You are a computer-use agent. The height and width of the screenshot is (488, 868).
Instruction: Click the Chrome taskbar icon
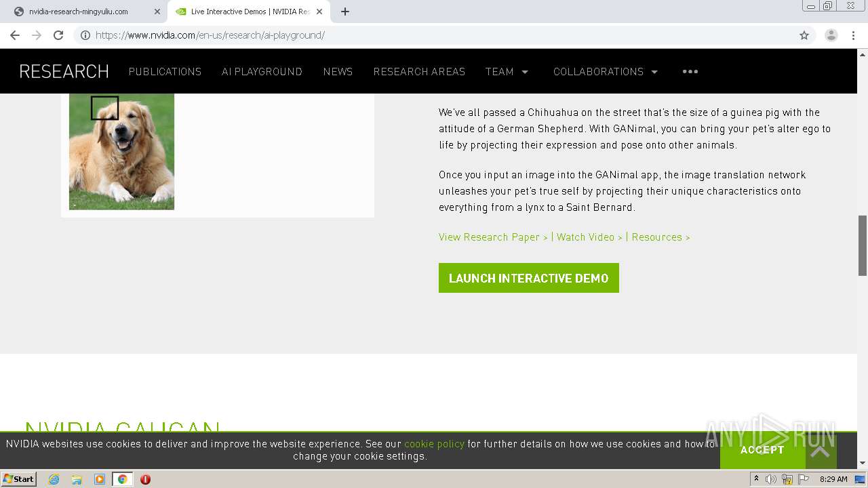tap(122, 479)
